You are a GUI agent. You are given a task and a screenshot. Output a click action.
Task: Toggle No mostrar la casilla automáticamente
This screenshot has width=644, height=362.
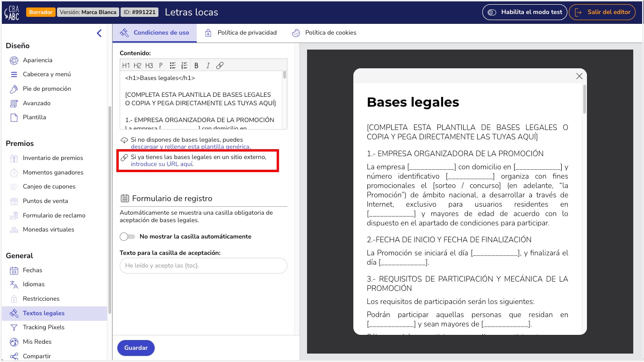[x=127, y=237]
